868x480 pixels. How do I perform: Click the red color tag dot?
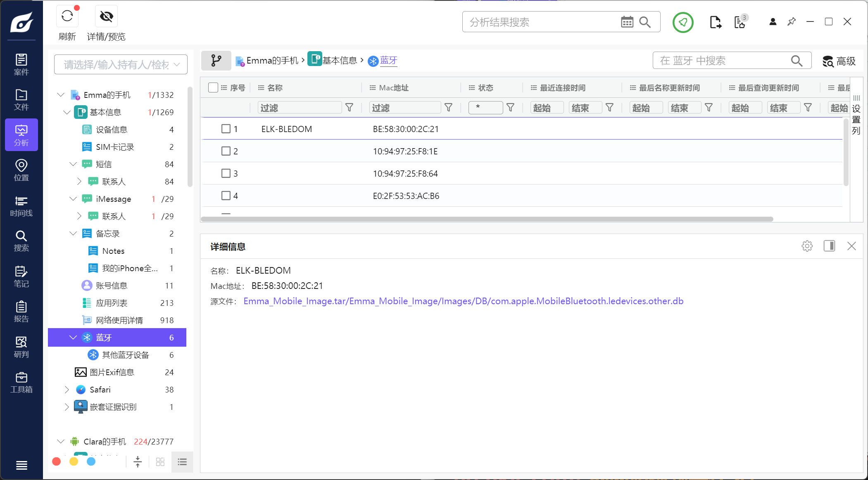click(57, 461)
